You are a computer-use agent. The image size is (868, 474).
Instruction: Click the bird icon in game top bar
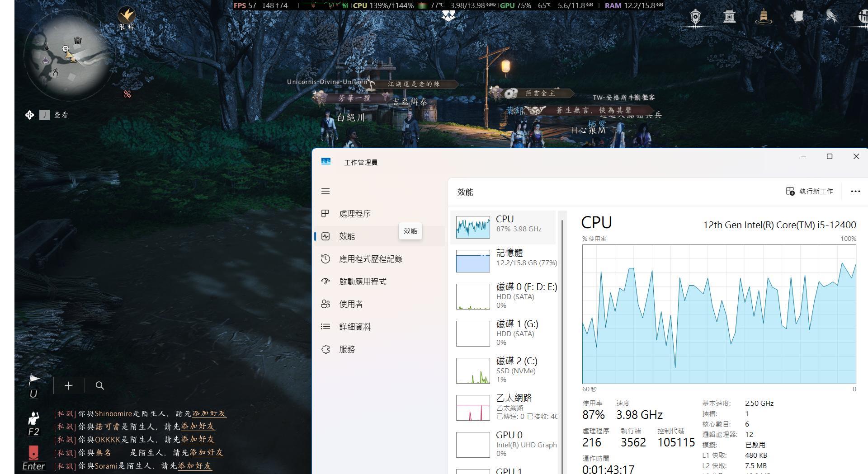(831, 17)
